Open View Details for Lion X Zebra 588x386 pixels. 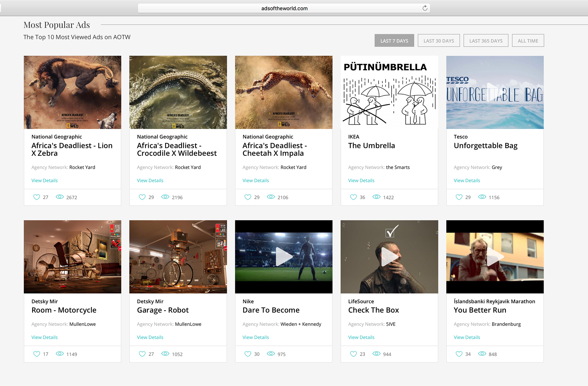pyautogui.click(x=44, y=180)
